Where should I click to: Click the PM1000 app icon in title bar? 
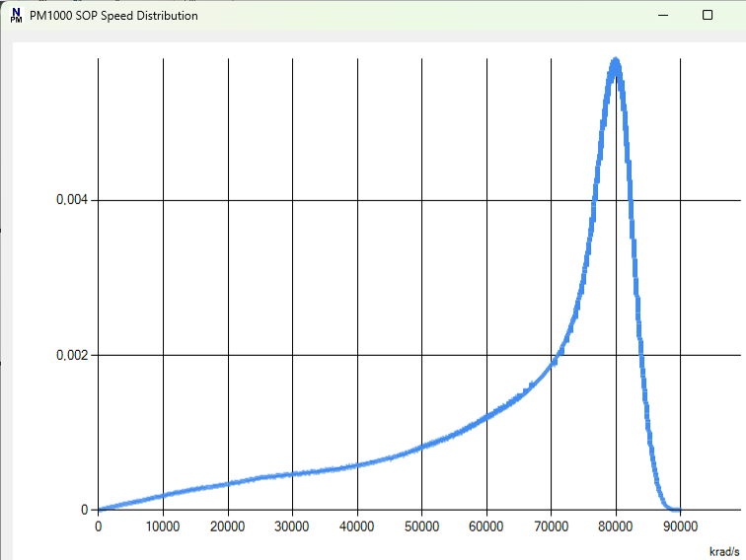tap(16, 16)
